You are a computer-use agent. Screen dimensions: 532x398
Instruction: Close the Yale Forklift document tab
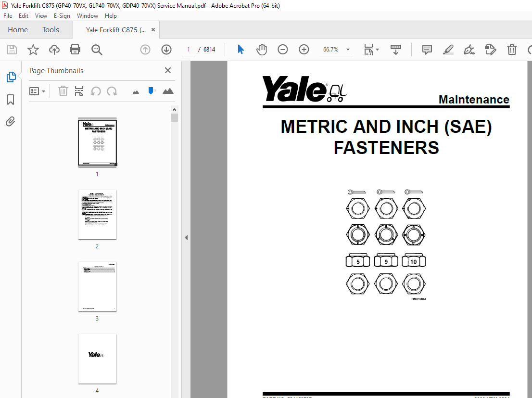click(153, 30)
